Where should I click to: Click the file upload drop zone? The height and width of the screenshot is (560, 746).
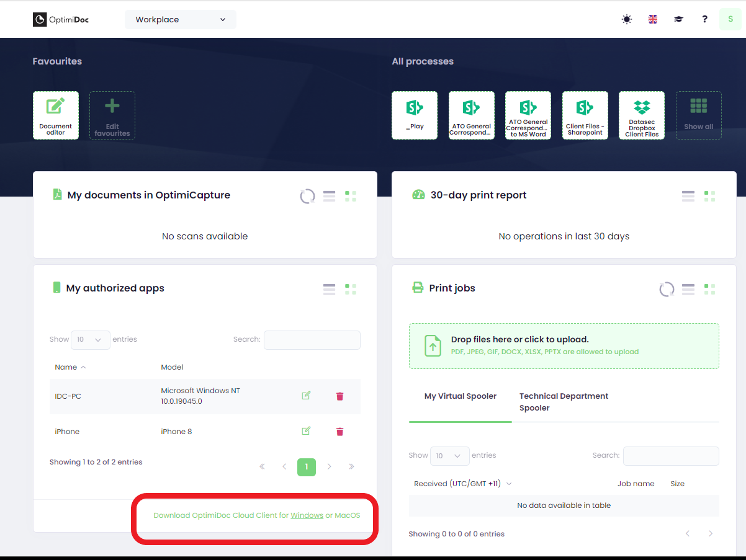(x=564, y=346)
